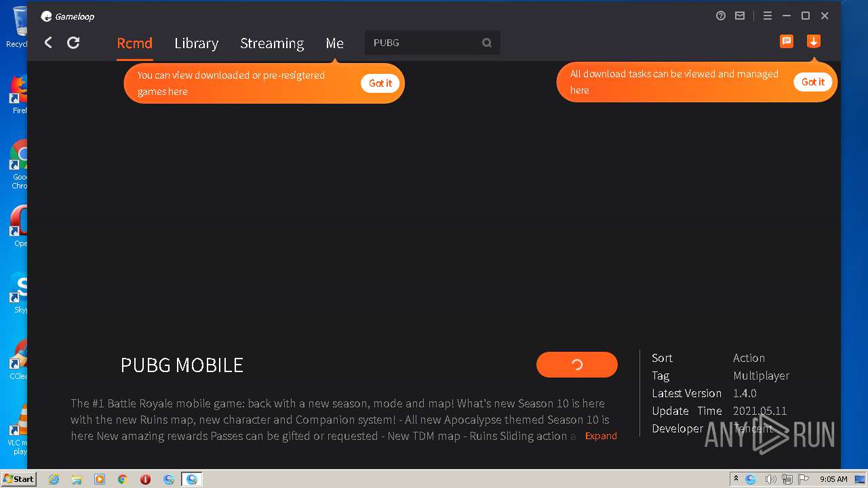Screen dimensions: 868x488
Task: Open the Streaming tab
Action: click(x=272, y=43)
